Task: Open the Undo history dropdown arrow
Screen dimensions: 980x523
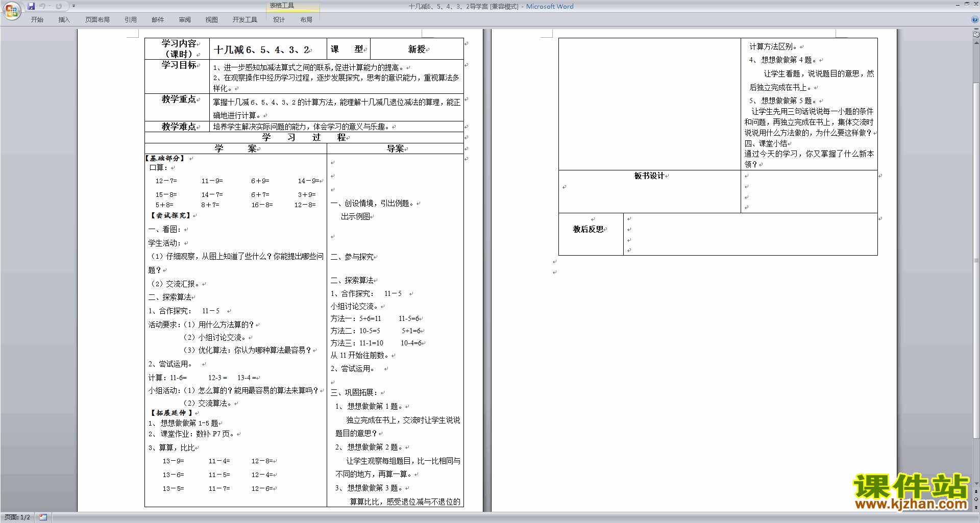Action: 50,6
